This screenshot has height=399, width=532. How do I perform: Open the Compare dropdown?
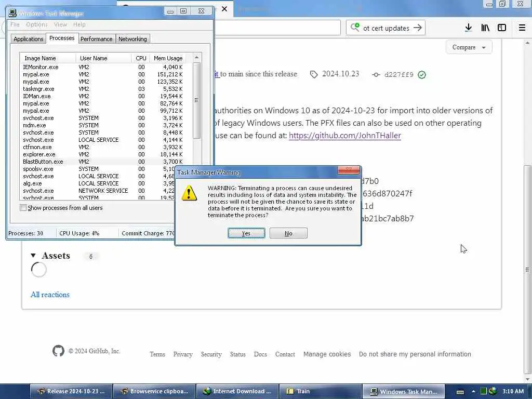(x=469, y=47)
